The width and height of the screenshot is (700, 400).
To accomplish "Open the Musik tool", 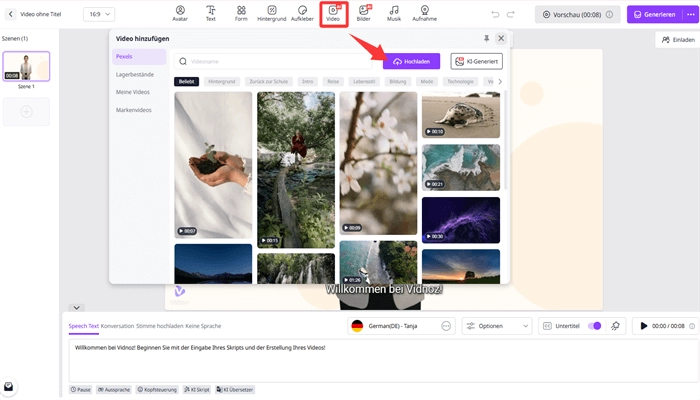I will 394,13.
